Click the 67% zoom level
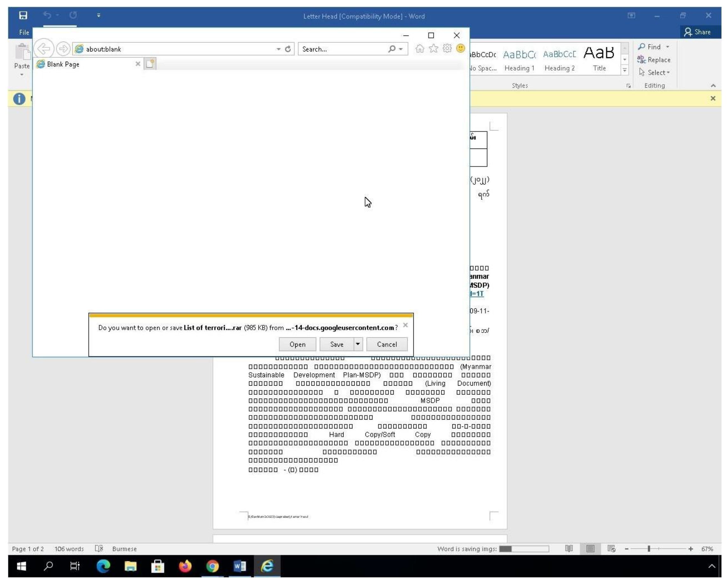The image size is (728, 583). pos(707,549)
